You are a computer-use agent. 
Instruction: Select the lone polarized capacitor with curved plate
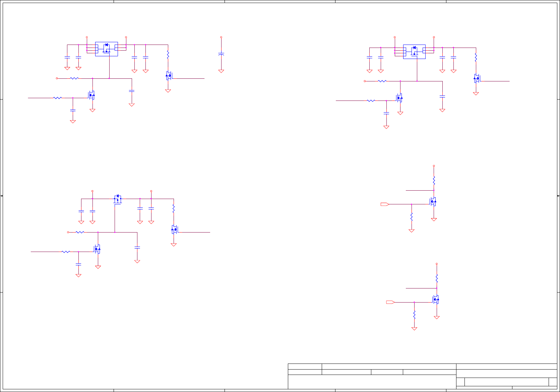point(221,54)
